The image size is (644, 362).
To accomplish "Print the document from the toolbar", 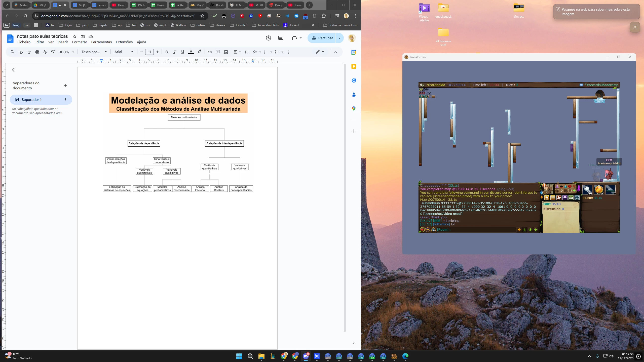I will pos(37,52).
